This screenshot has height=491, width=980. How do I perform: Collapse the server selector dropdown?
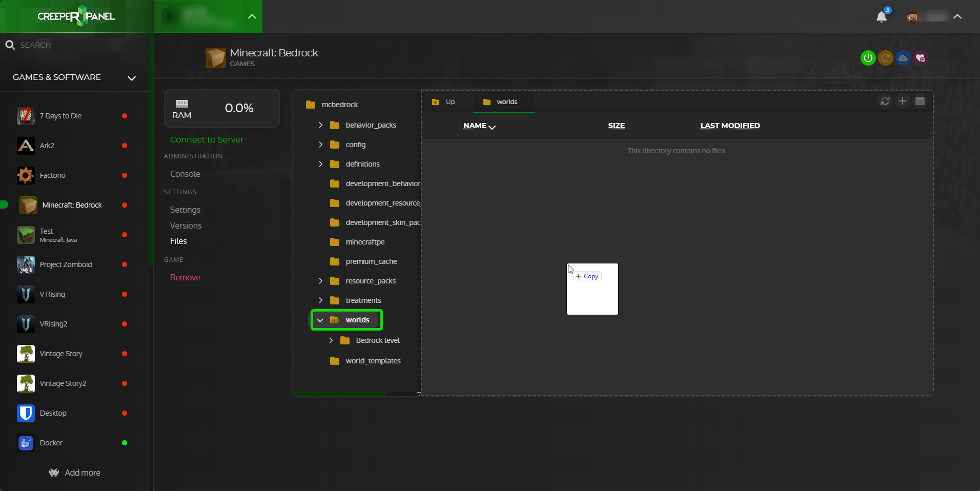pyautogui.click(x=252, y=16)
